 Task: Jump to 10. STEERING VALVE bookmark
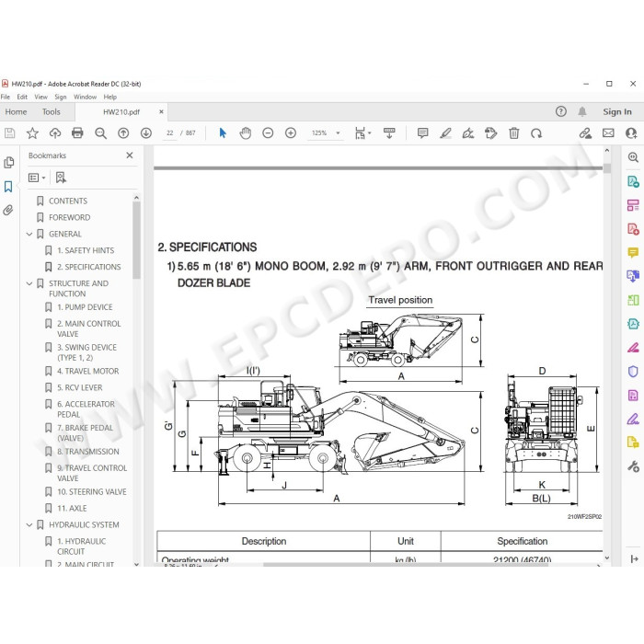pos(92,491)
